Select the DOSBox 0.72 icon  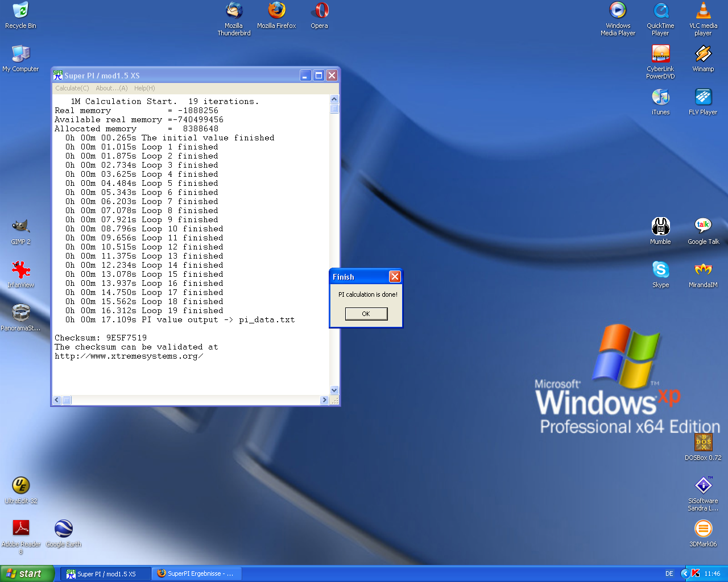click(703, 443)
